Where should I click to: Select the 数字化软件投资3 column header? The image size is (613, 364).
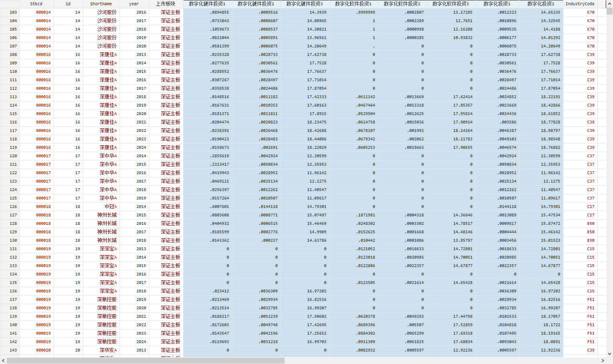tap(450, 4)
